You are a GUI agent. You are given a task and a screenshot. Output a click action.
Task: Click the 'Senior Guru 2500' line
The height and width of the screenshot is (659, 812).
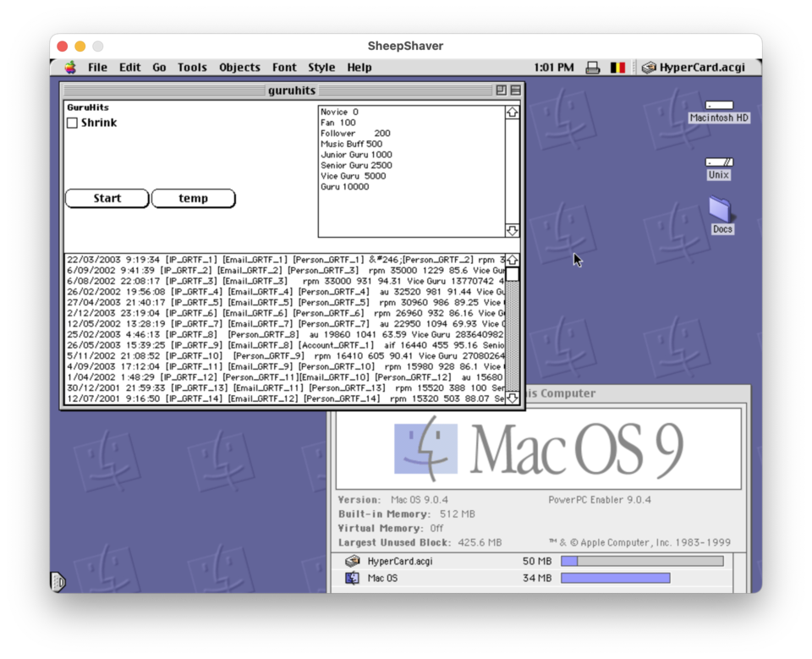point(356,165)
